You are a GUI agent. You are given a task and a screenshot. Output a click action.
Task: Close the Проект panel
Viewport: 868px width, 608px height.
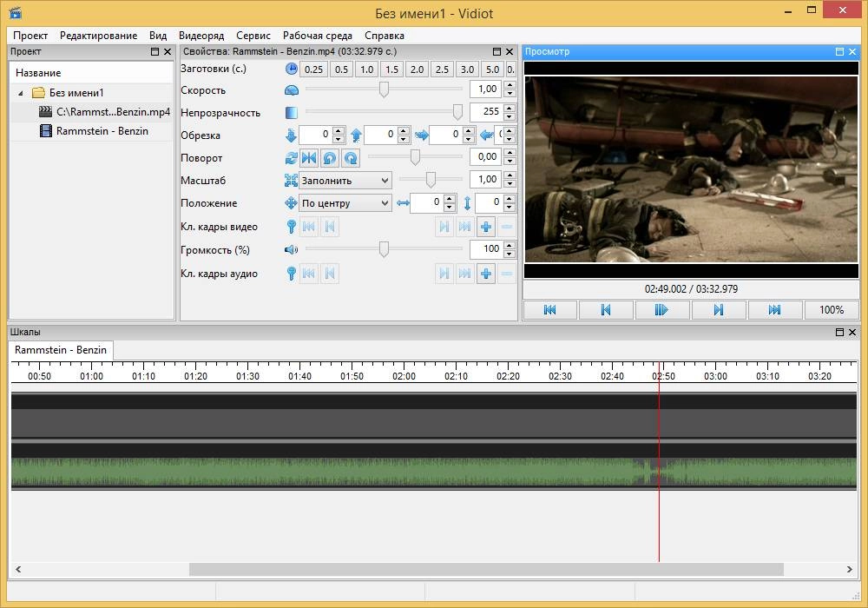coord(168,51)
